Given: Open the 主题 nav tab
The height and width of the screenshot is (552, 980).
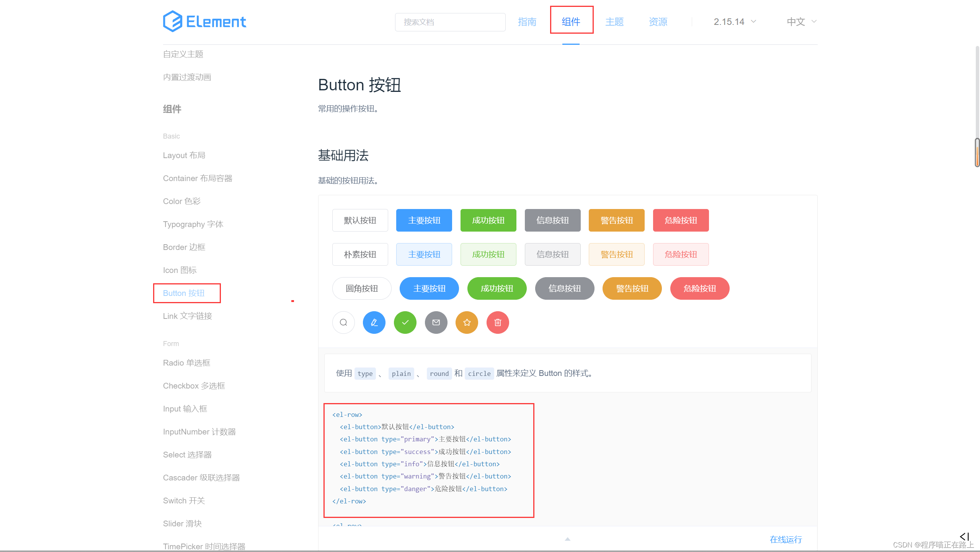Looking at the screenshot, I should (x=614, y=22).
